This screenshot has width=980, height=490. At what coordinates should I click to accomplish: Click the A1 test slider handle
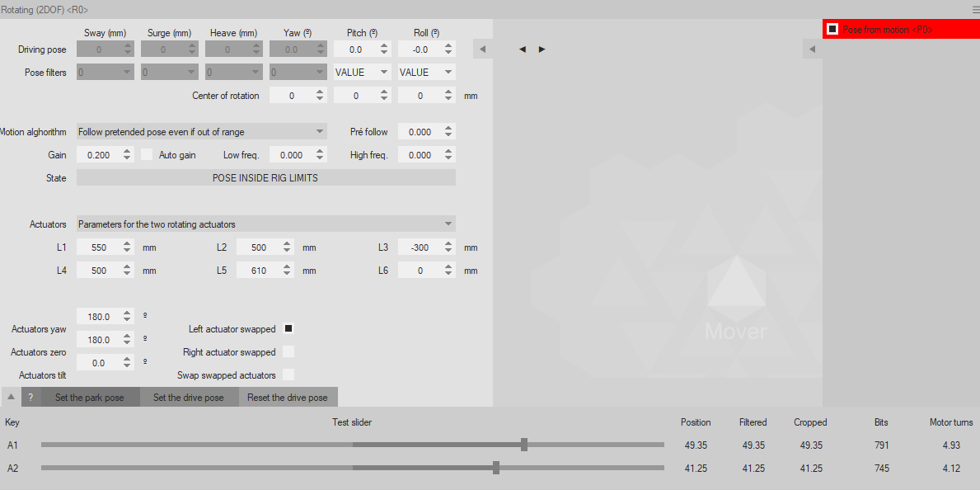pyautogui.click(x=524, y=445)
